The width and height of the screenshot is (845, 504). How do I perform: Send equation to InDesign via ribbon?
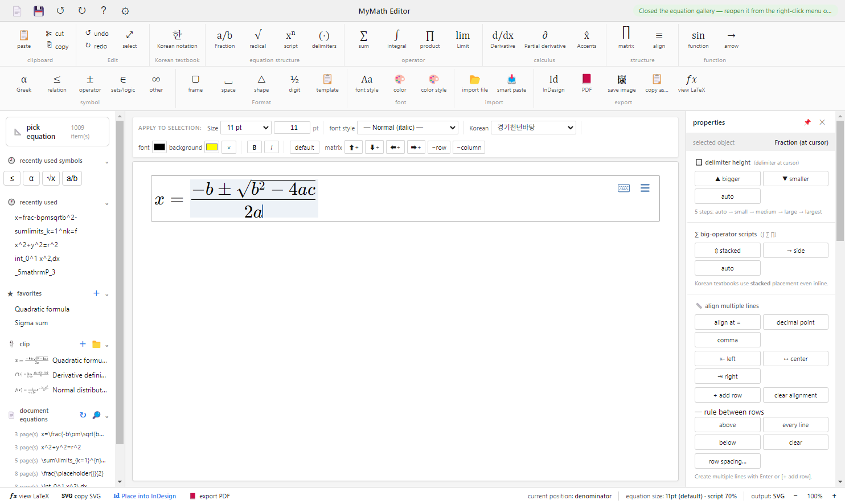click(x=553, y=83)
